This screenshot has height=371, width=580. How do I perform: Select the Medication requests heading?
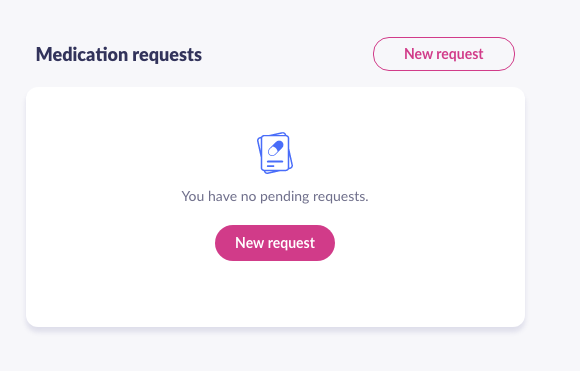click(119, 55)
